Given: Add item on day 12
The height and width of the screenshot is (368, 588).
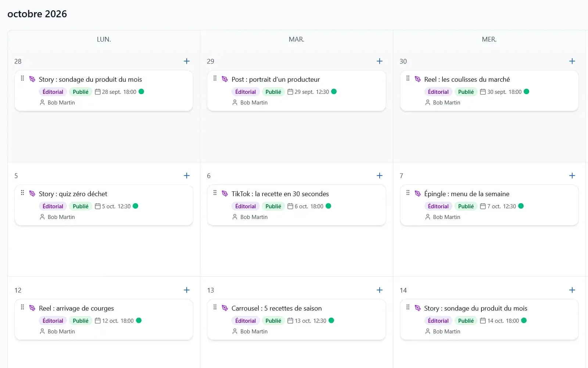Looking at the screenshot, I should [x=187, y=290].
